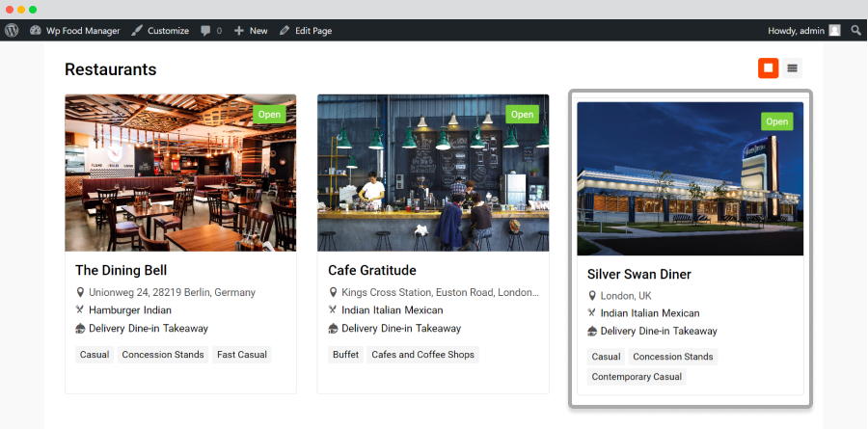Open the Silver Swan Diner title link
Image resolution: width=868 pixels, height=429 pixels.
tap(639, 274)
